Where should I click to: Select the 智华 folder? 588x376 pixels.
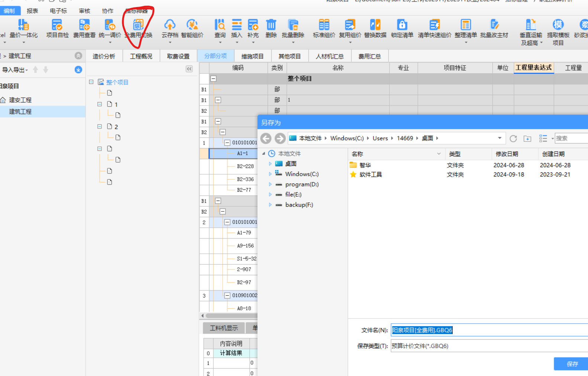365,165
